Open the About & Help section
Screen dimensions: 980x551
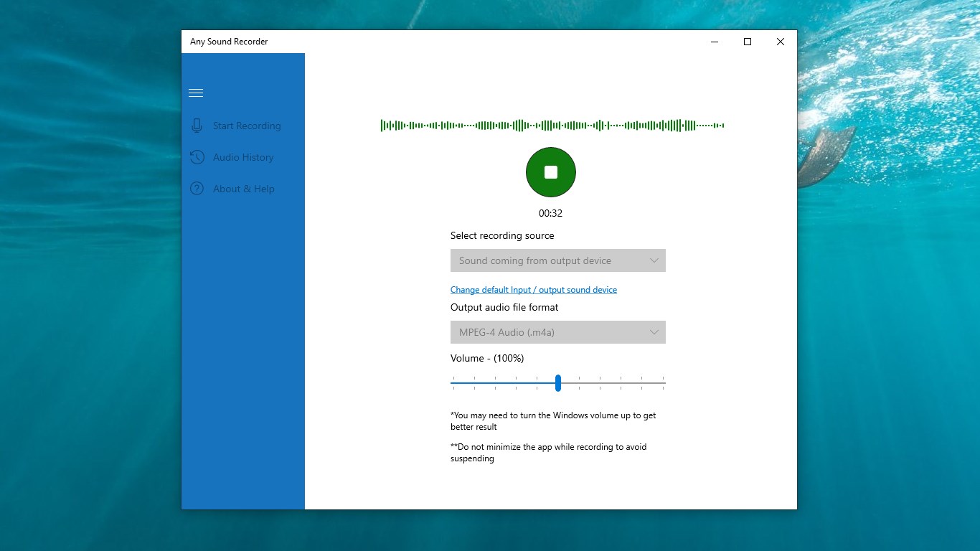pos(243,189)
